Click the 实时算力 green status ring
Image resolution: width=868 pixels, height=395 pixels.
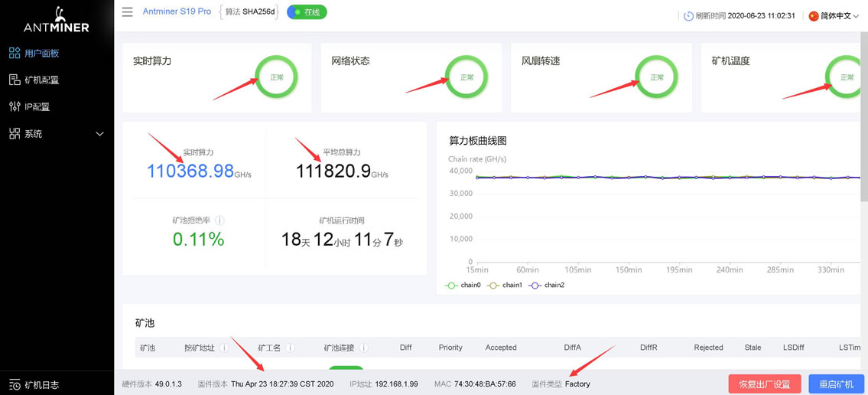[276, 77]
